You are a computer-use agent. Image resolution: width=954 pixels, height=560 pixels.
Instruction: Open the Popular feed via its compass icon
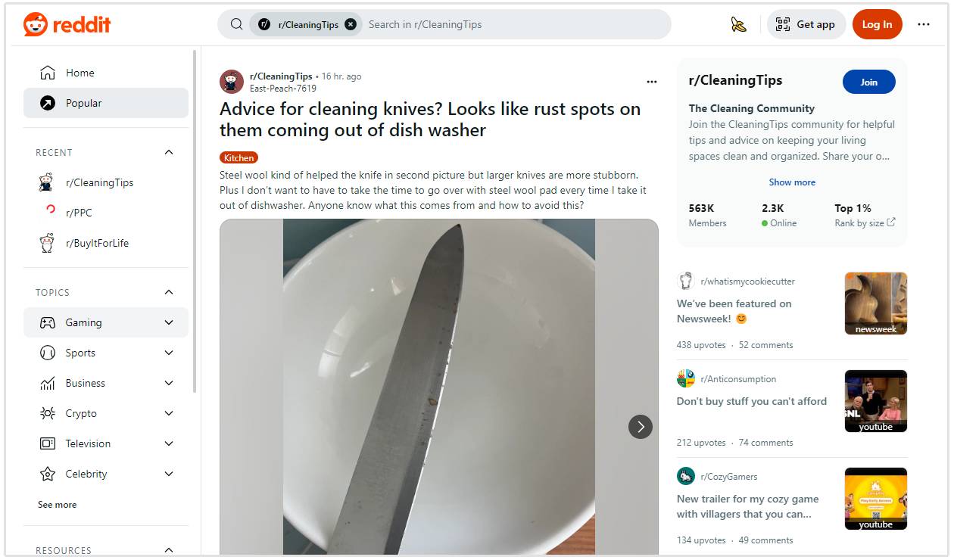pos(47,103)
